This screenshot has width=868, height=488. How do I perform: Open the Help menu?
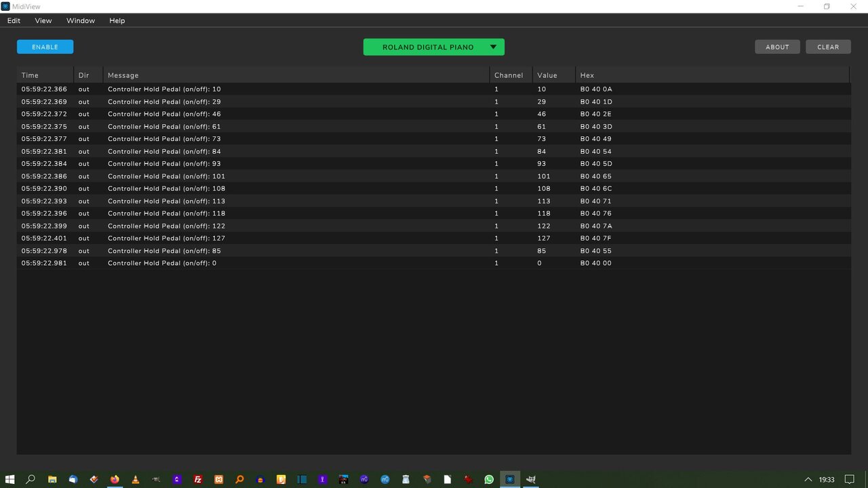click(117, 20)
